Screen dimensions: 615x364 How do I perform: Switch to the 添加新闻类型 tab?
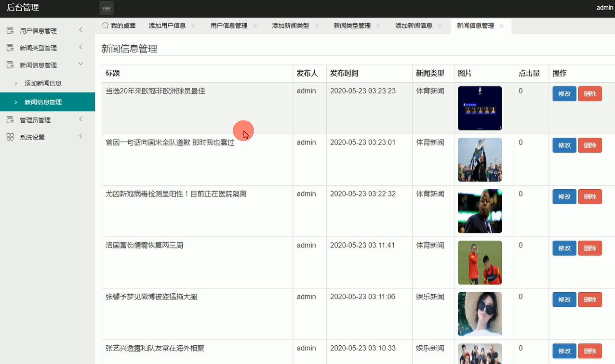pyautogui.click(x=291, y=26)
